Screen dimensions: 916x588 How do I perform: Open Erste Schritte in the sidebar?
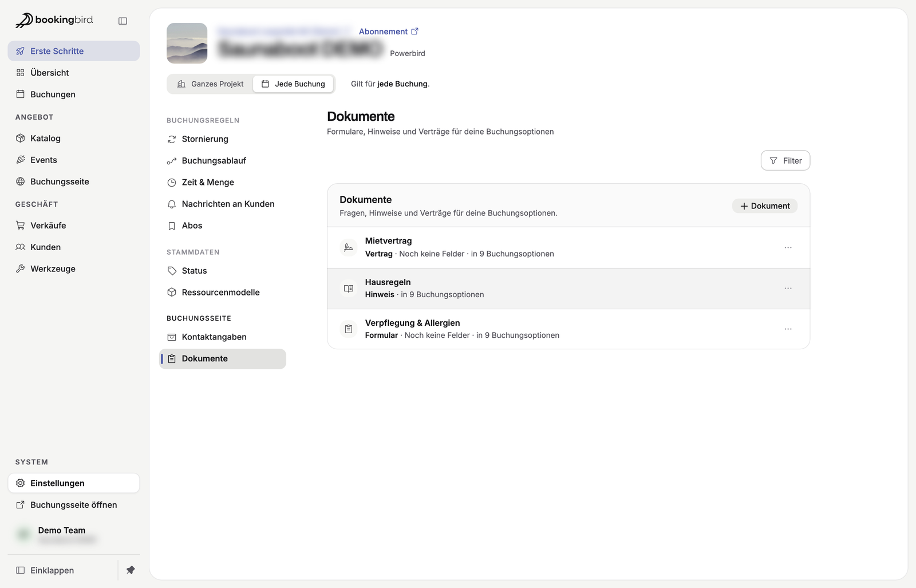point(74,51)
